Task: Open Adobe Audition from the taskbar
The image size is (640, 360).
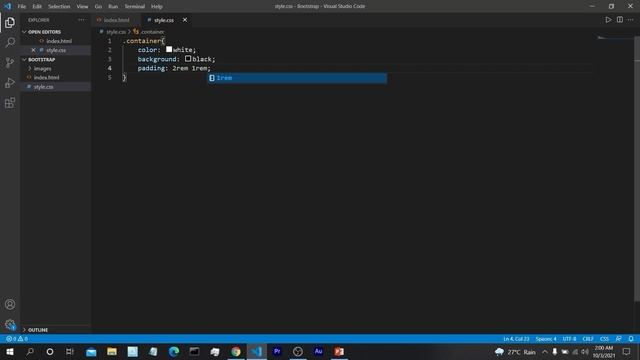Action: pos(318,351)
